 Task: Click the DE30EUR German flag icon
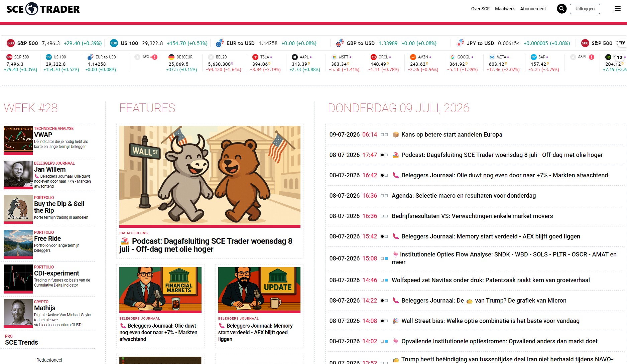(x=171, y=57)
